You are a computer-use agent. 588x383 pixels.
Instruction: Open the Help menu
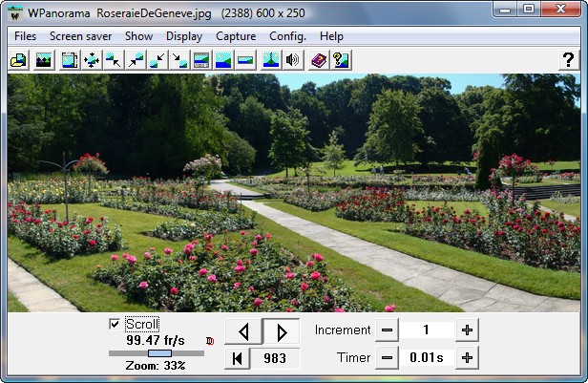coord(331,36)
